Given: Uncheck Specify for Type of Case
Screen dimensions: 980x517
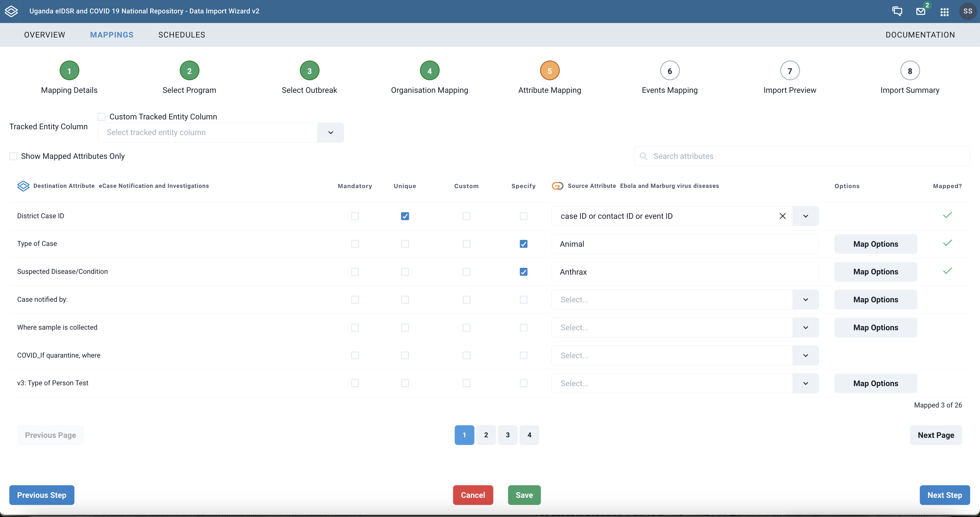Looking at the screenshot, I should point(523,244).
